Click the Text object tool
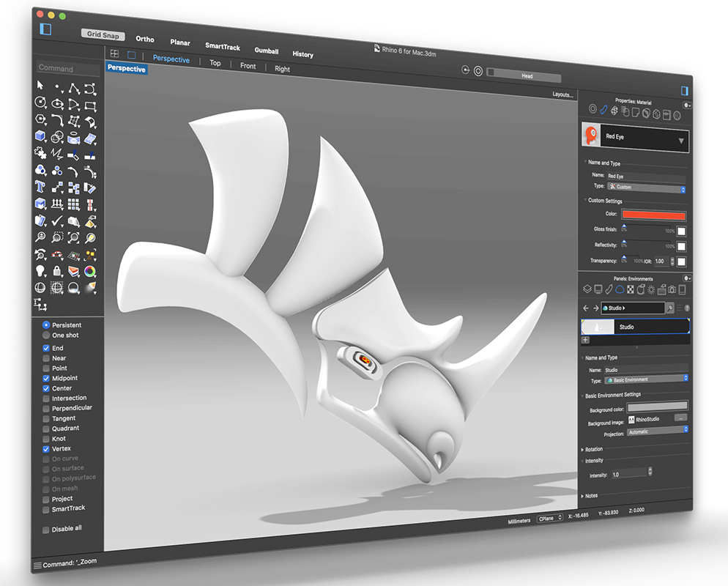Image resolution: width=728 pixels, height=586 pixels. (41, 188)
